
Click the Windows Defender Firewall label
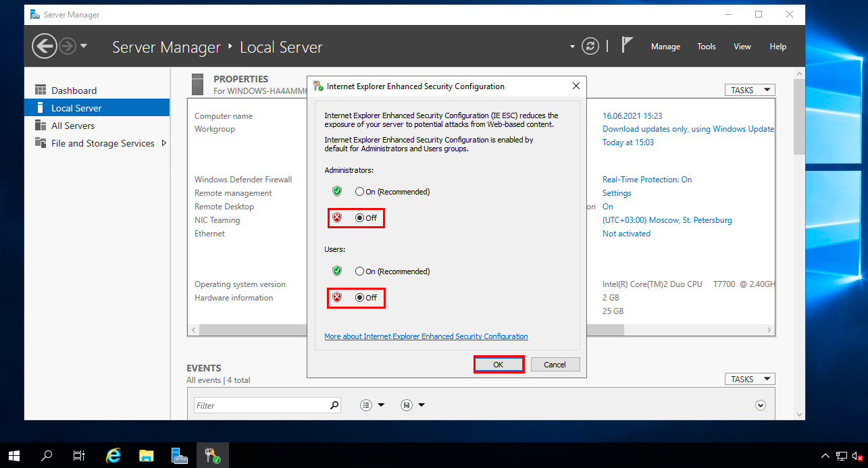click(x=243, y=180)
